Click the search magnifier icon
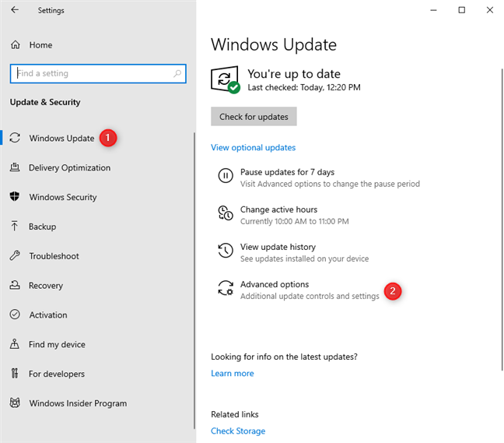This screenshot has width=504, height=443. 177,73
